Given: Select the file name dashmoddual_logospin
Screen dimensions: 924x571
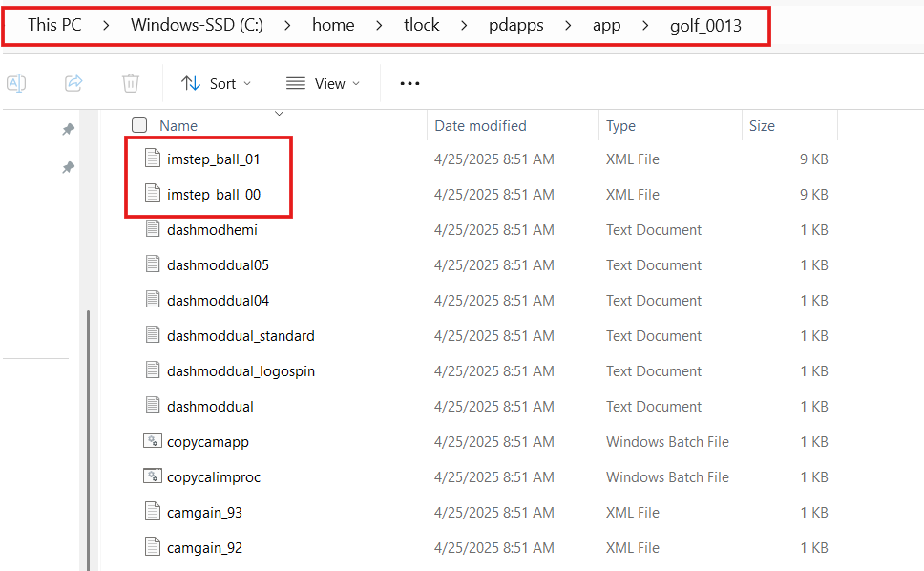Looking at the screenshot, I should pos(241,371).
